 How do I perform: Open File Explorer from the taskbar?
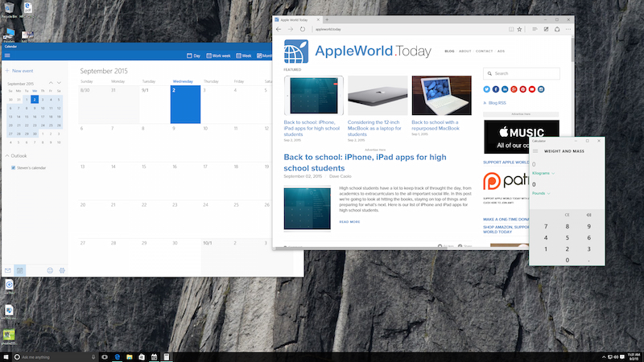tap(130, 357)
